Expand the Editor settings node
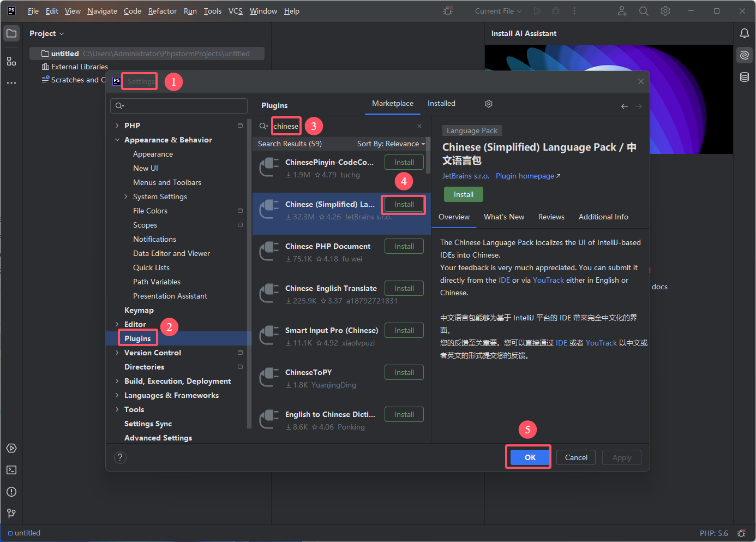 click(117, 324)
